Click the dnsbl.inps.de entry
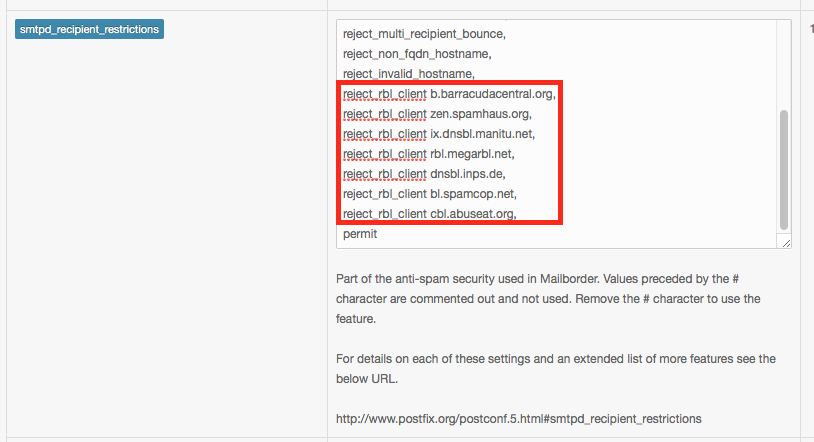Screen dimensions: 814x442 coord(468,174)
